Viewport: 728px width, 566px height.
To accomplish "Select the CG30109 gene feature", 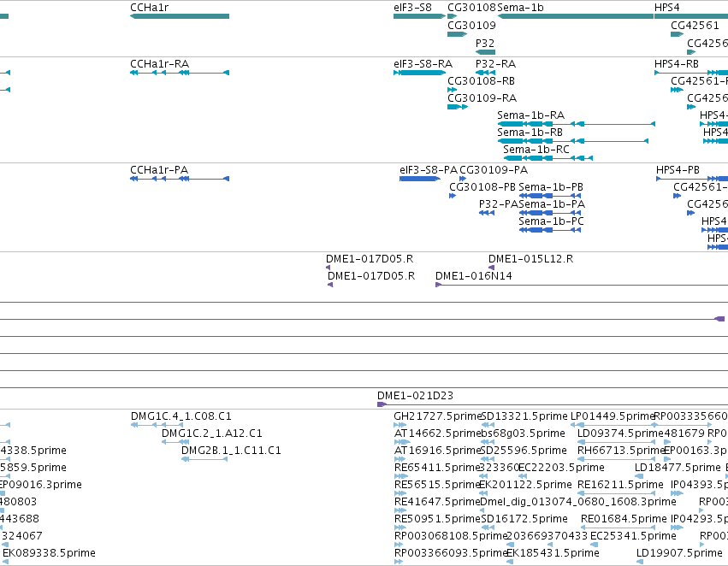I will [458, 34].
